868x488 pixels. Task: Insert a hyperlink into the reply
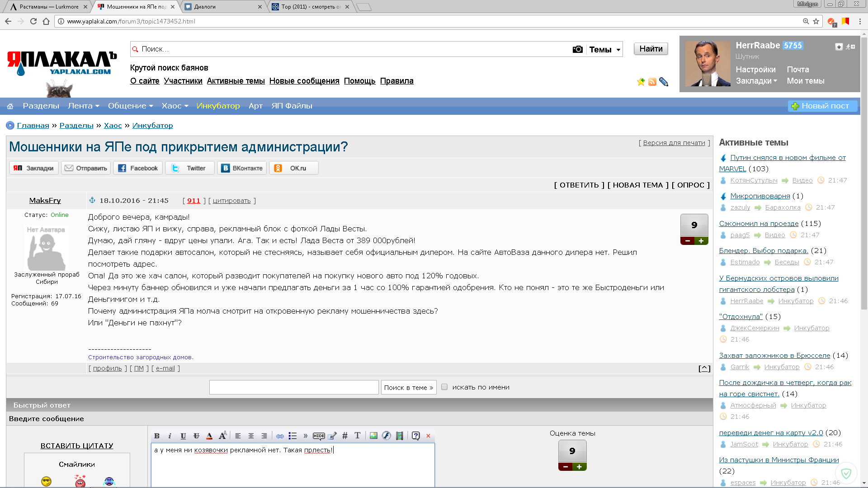(280, 436)
